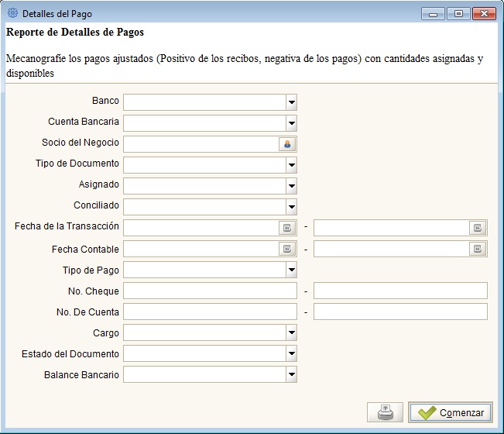Click the Socio del Negocio text field
The height and width of the screenshot is (434, 504).
pos(201,143)
